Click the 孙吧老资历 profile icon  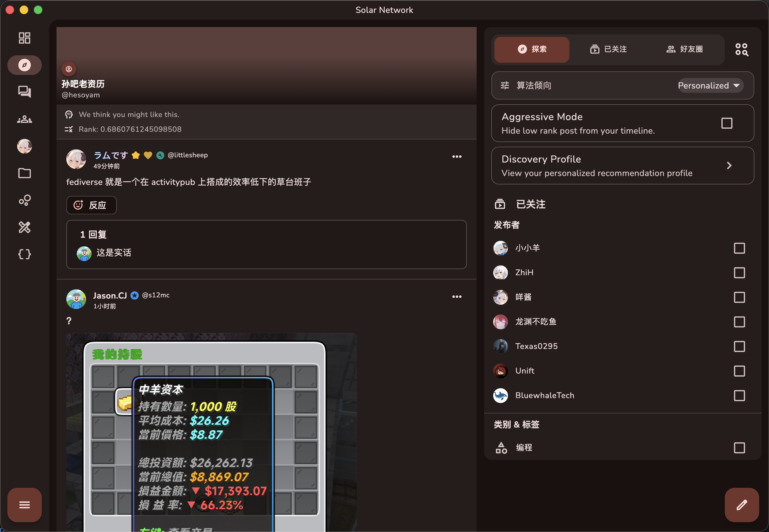(x=68, y=69)
